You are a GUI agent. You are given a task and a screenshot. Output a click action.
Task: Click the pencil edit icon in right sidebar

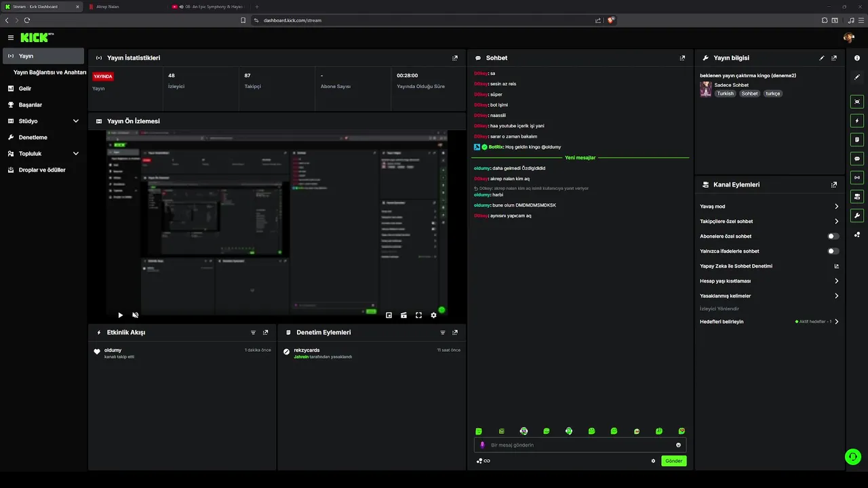click(857, 77)
